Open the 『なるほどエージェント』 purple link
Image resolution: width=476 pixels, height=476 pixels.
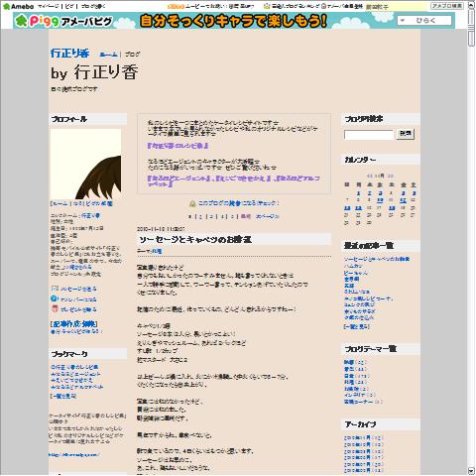[x=179, y=178]
